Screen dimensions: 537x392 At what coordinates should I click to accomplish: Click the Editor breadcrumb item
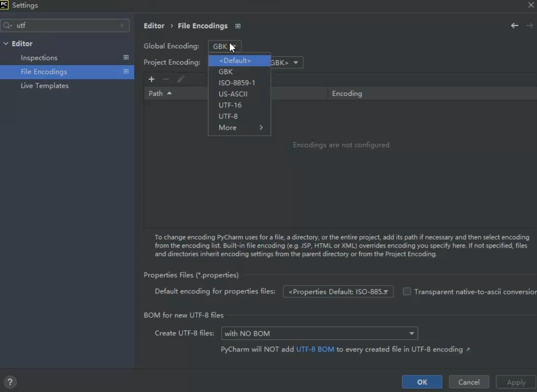pos(154,26)
